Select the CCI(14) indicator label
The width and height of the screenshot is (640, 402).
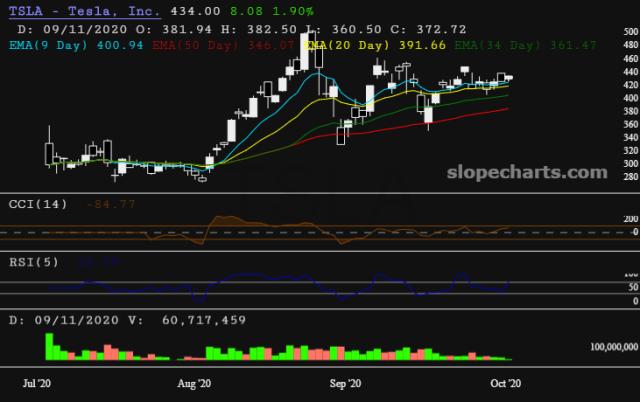pos(38,204)
